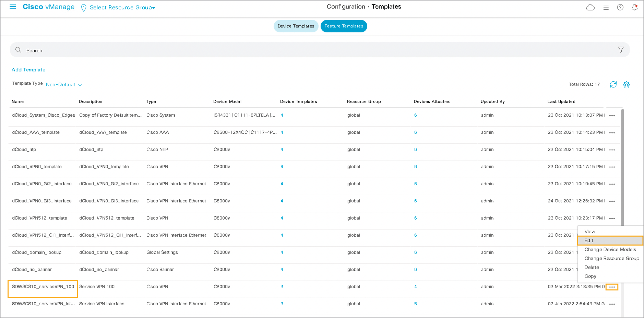Open device templates count for SDWSCS10_serviceVPN_Int row
The width and height of the screenshot is (644, 318).
tap(282, 304)
